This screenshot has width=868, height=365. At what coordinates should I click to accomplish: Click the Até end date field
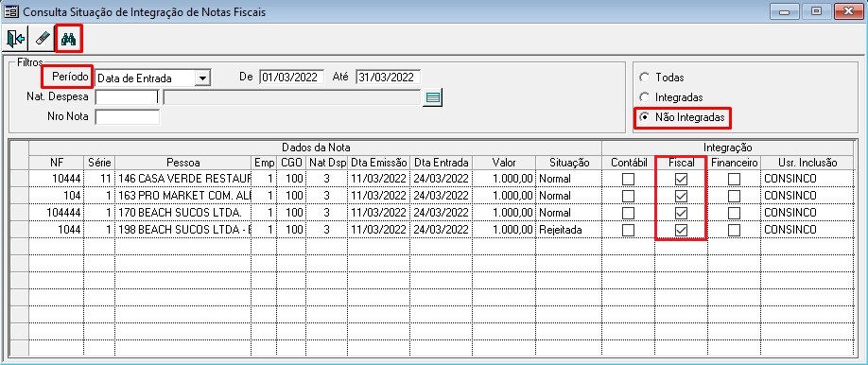coord(388,77)
